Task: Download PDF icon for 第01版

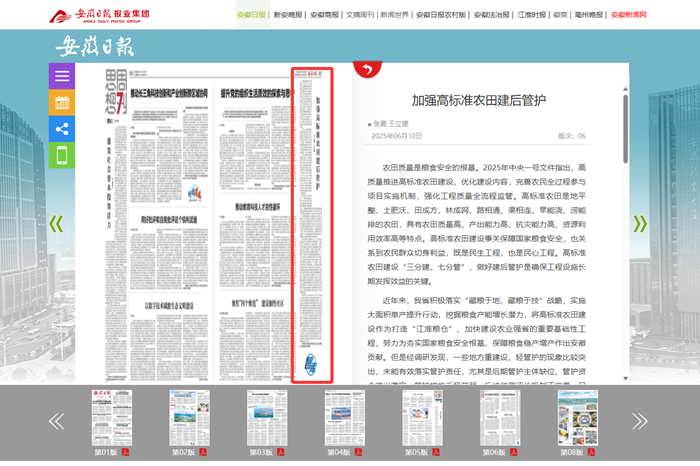Action: point(125,452)
